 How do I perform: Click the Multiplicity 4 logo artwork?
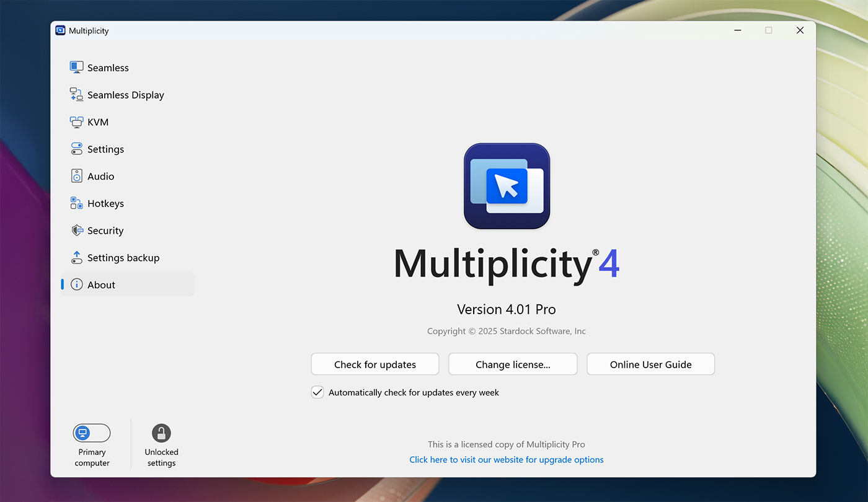click(507, 185)
